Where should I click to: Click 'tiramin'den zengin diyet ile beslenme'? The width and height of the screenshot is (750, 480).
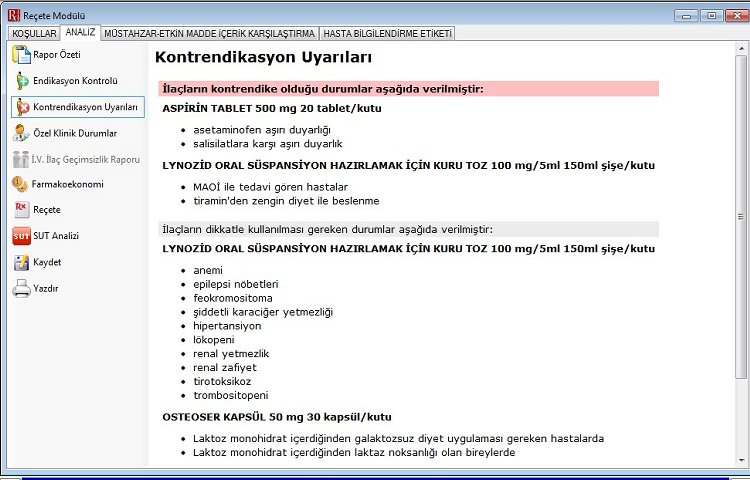click(286, 201)
